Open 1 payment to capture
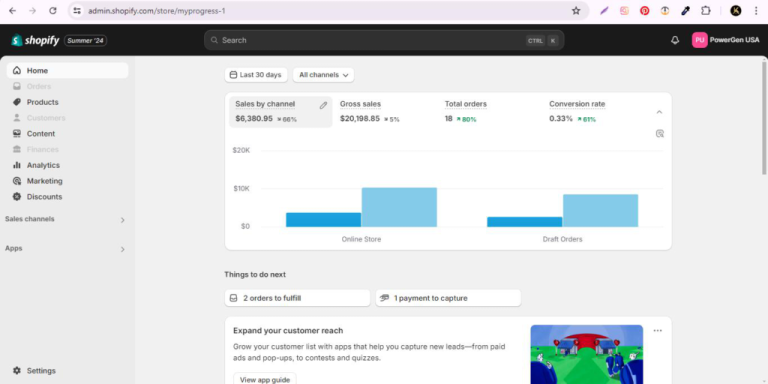768x384 pixels. pos(448,298)
